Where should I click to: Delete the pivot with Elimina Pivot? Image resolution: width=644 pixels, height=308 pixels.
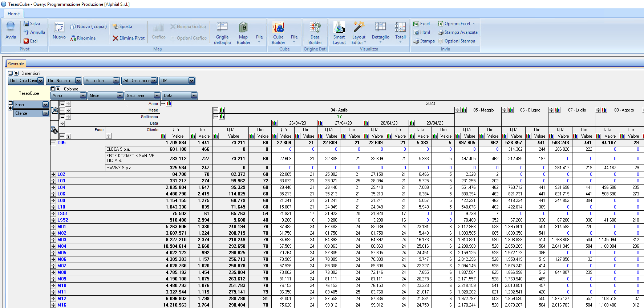coord(129,38)
